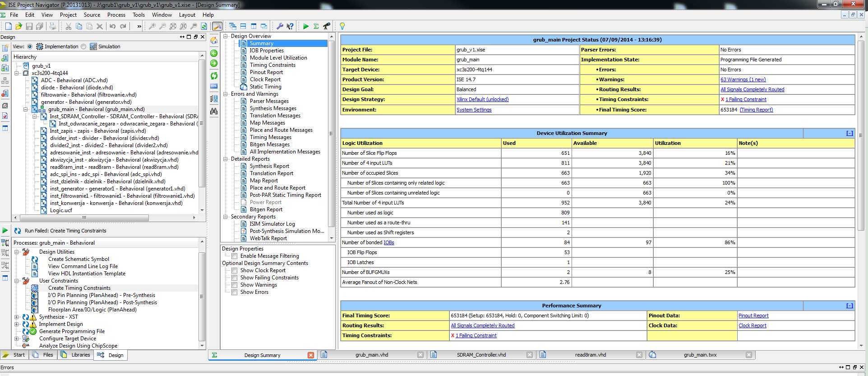Expand Synthesize - XST process
This screenshot has width=868, height=376.
[17, 317]
